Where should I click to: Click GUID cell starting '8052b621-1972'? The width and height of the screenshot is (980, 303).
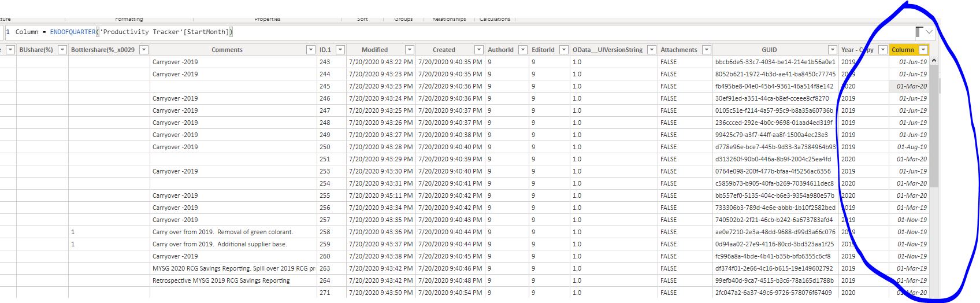click(775, 74)
